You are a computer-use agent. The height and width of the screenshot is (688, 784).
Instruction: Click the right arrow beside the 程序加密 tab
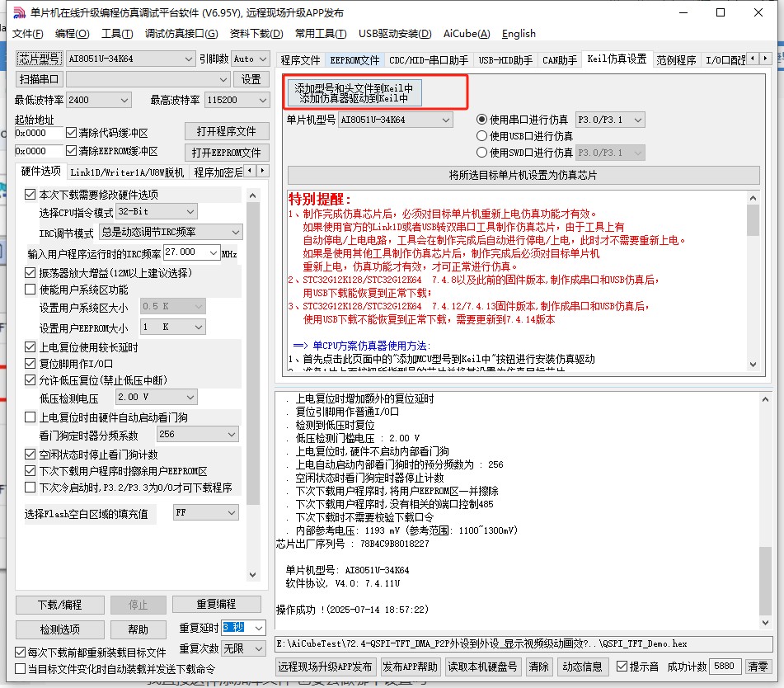pos(263,171)
